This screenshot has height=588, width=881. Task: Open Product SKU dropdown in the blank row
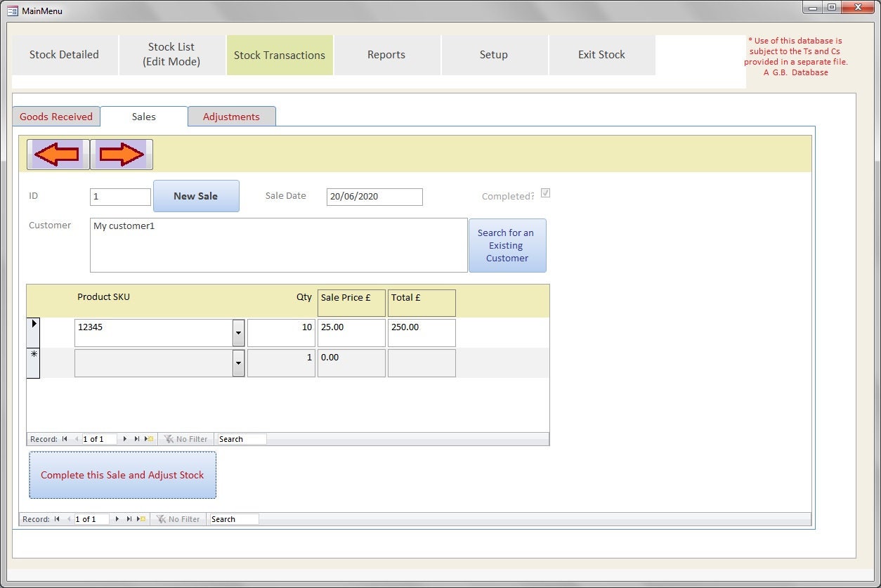point(237,362)
